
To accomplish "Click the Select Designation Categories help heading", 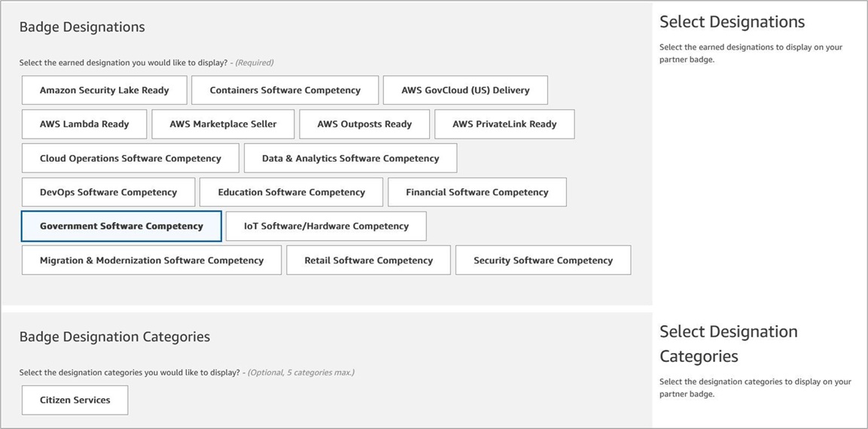I will pyautogui.click(x=729, y=344).
